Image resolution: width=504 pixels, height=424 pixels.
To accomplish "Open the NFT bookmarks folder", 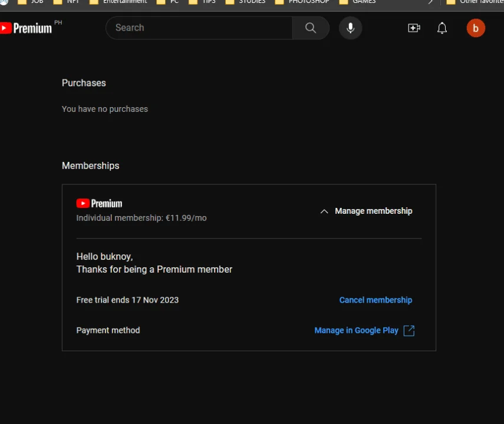I will coord(66,2).
